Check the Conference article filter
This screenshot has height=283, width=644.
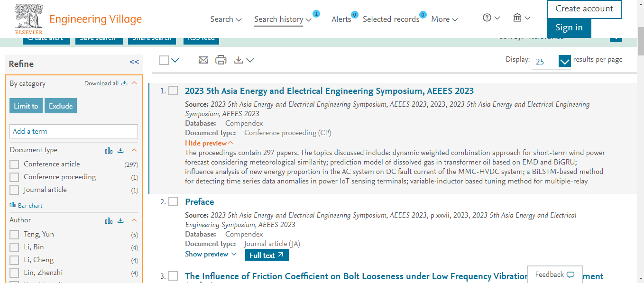point(14,164)
